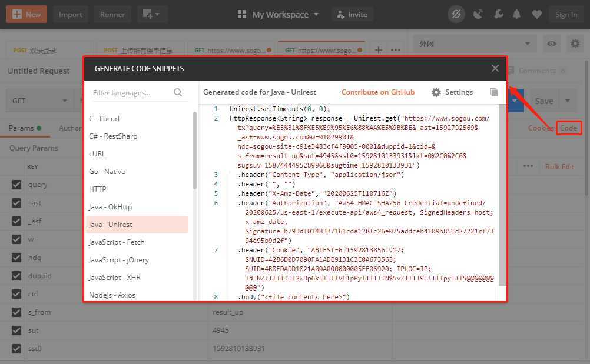The image size is (590, 364).
Task: Click the Invite button
Action: pos(352,14)
